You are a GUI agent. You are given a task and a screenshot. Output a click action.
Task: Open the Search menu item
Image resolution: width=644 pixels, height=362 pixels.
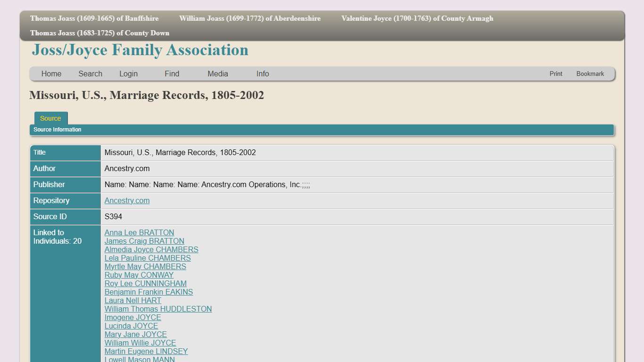click(x=90, y=74)
